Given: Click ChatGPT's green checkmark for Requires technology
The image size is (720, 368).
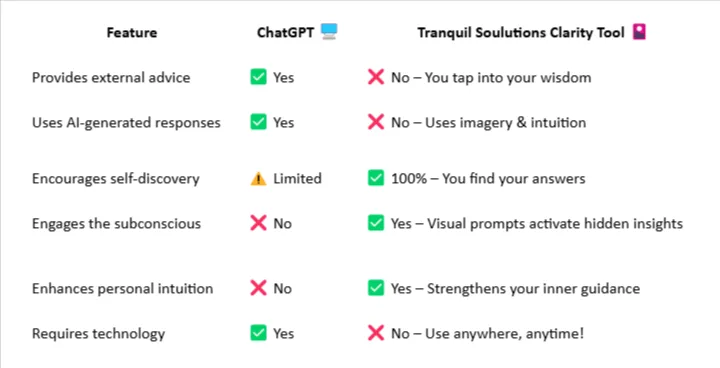Looking at the screenshot, I should pos(259,333).
